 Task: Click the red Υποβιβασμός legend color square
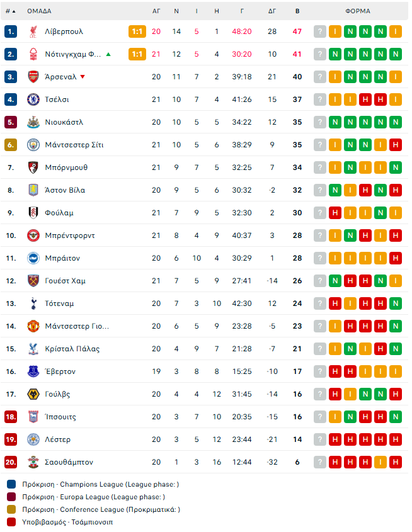(x=11, y=522)
